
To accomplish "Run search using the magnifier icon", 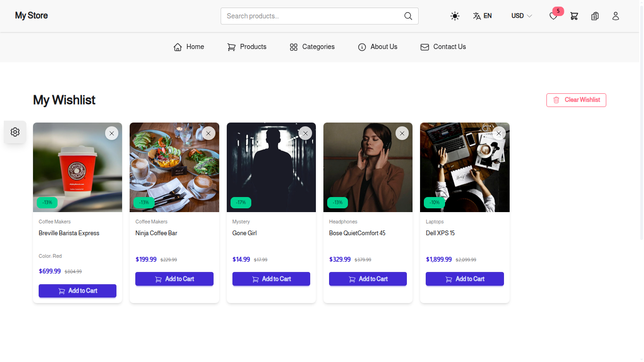I will [x=408, y=16].
